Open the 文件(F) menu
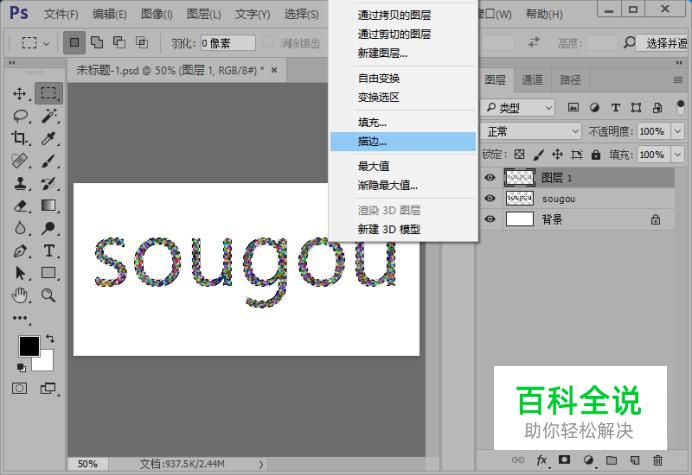The height and width of the screenshot is (475, 692). point(61,14)
